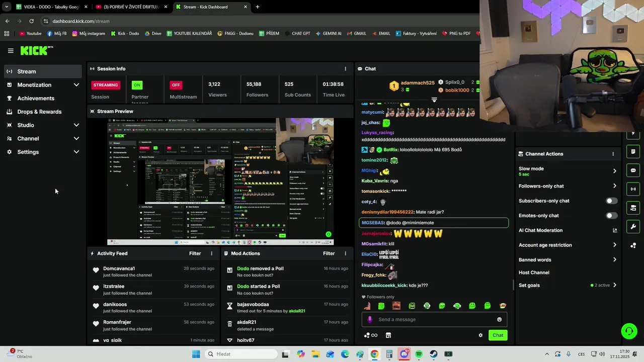Reload the browser page

point(31,21)
